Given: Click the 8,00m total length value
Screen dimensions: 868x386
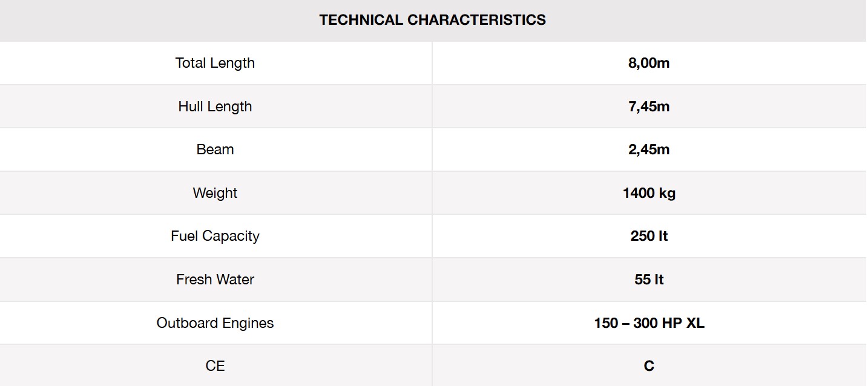Looking at the screenshot, I should [649, 63].
